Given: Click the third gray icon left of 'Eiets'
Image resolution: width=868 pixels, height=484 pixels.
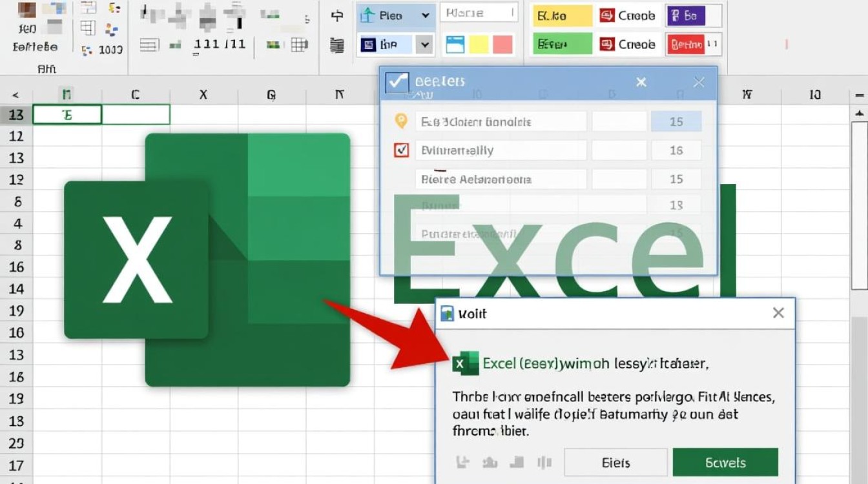Looking at the screenshot, I should pyautogui.click(x=517, y=462).
